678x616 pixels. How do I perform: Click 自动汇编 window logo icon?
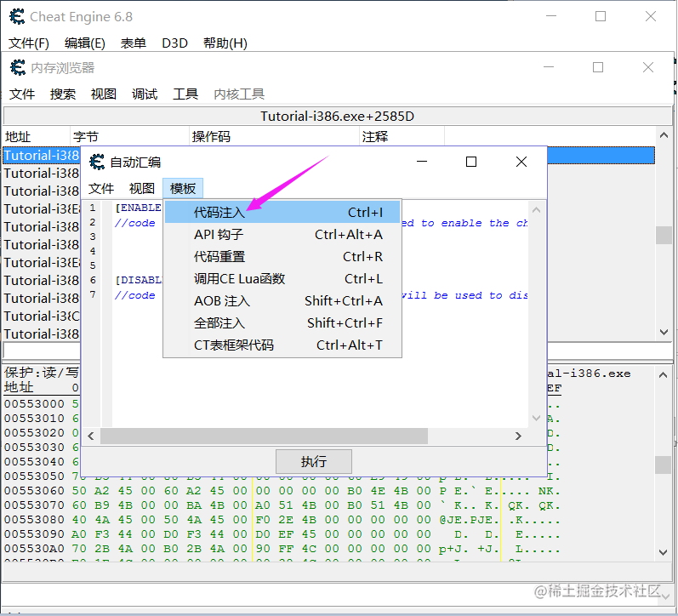(x=97, y=162)
